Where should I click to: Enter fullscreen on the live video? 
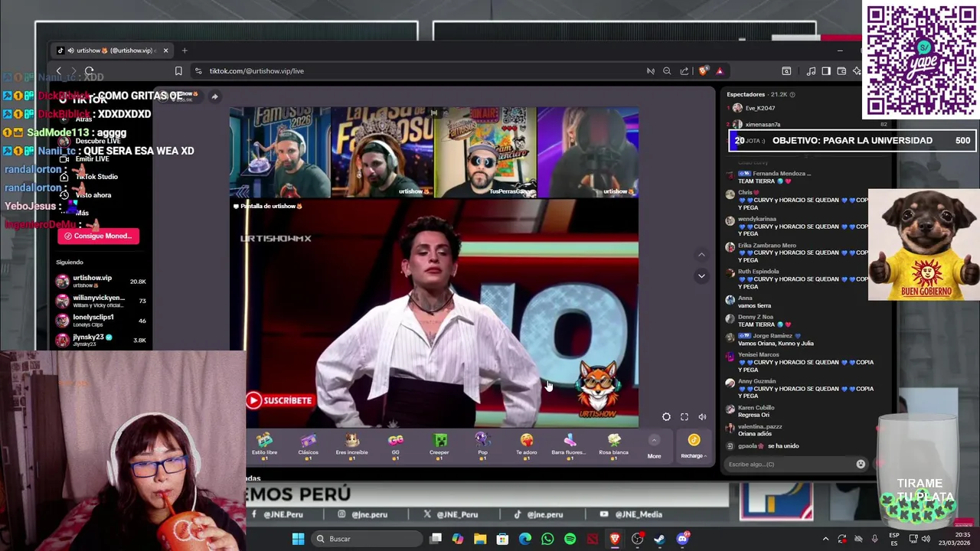(684, 417)
